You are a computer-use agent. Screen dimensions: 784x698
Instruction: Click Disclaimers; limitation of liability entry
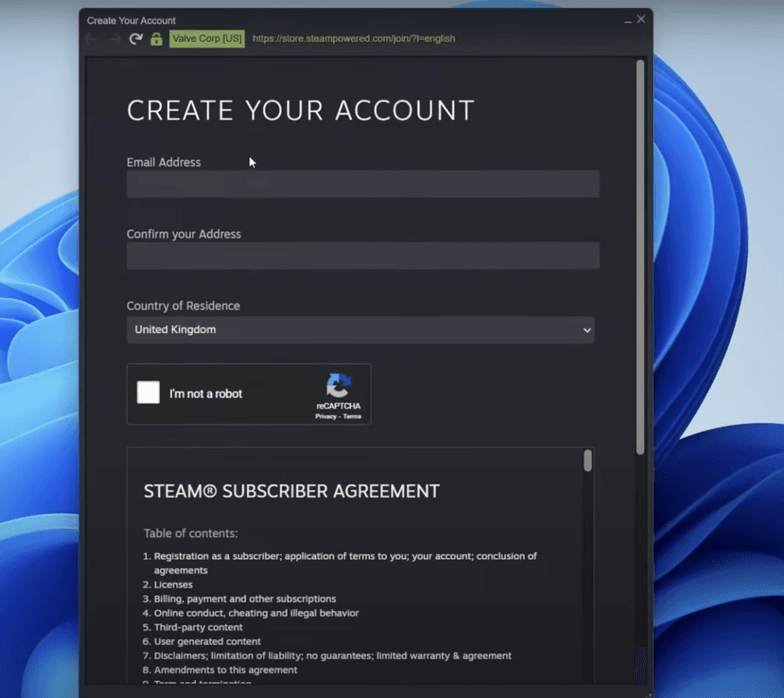(332, 655)
